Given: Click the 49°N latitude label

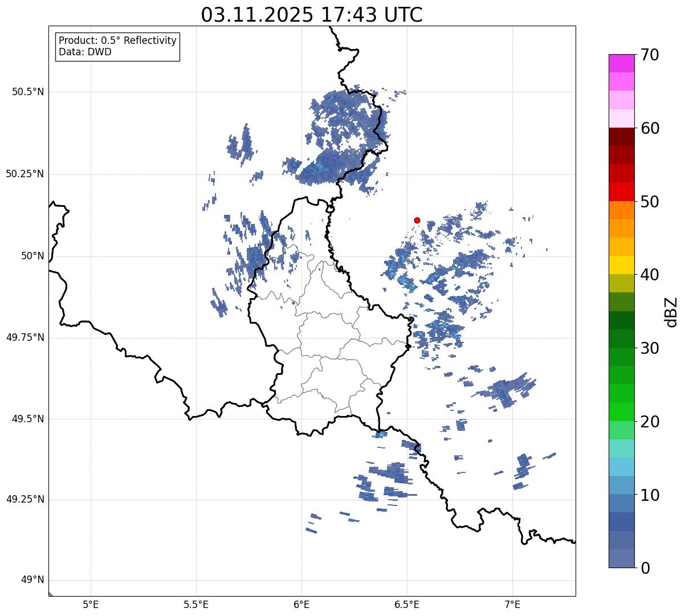Looking at the screenshot, I should (x=32, y=580).
